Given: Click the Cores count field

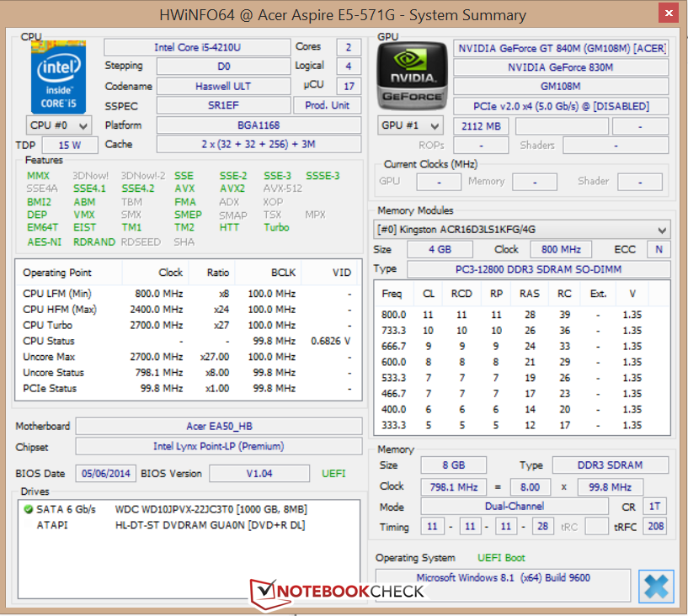Looking at the screenshot, I should point(349,47).
